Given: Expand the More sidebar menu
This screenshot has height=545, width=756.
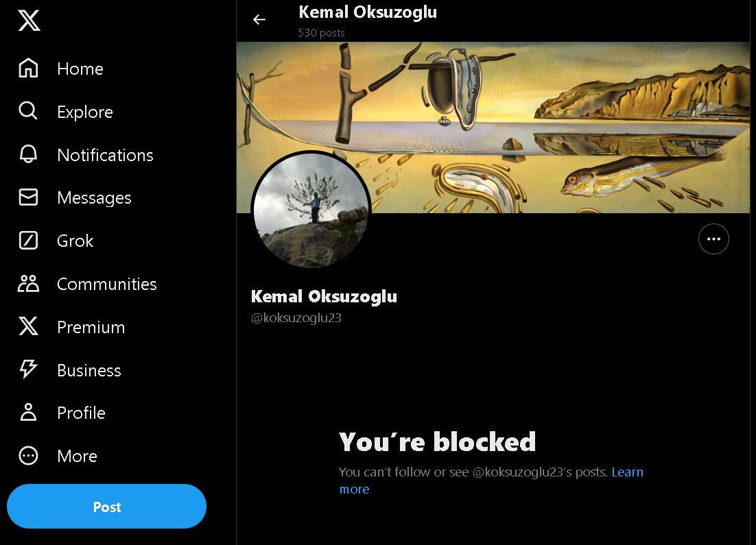Looking at the screenshot, I should (x=77, y=455).
